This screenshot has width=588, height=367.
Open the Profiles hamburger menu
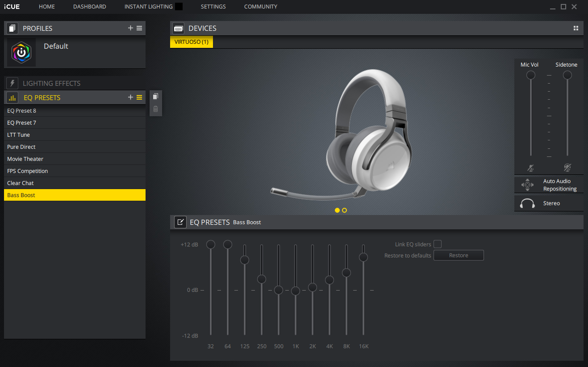click(x=139, y=28)
